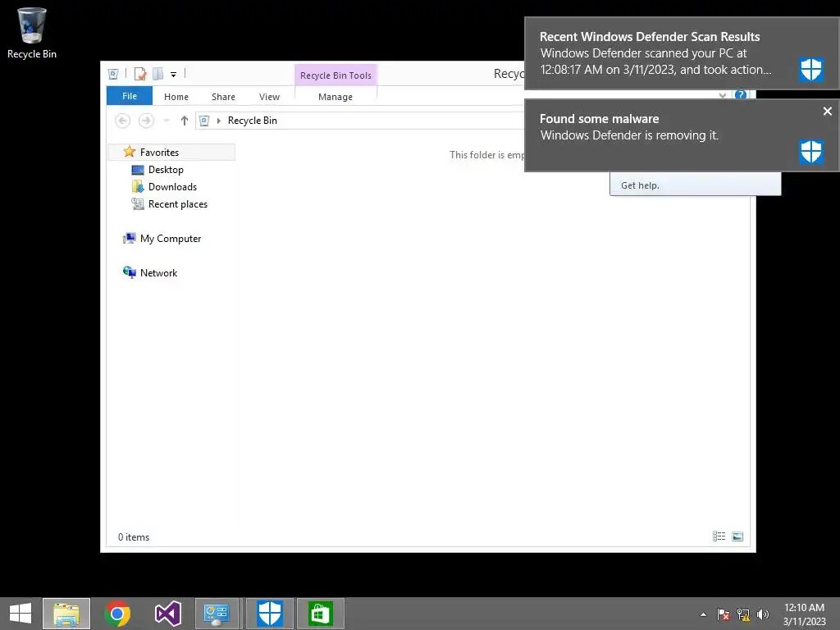Open the Found some malware notification
Screen dimensions: 840x630
pos(682,135)
